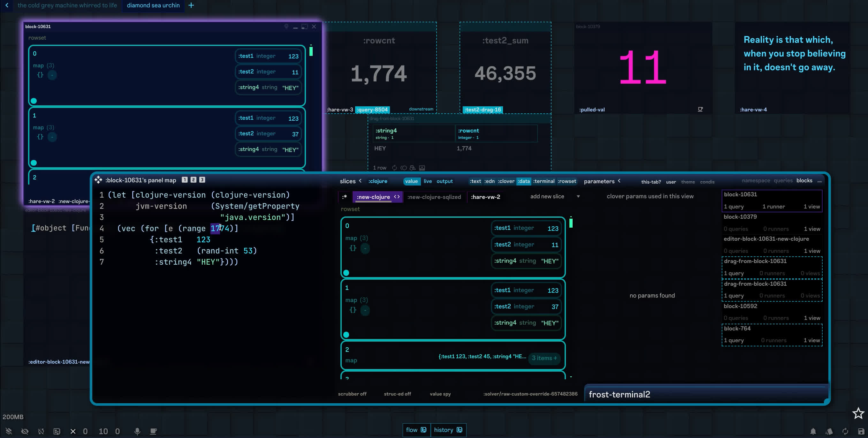This screenshot has height=438, width=868.
Task: Click the pin icon on block-10631 title bar
Action: click(286, 26)
